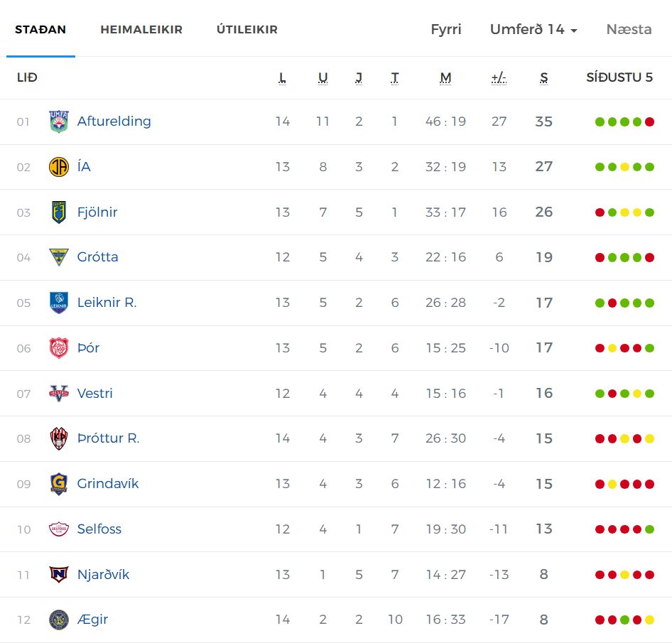
Task: Click the Ægir round blue emblem
Action: pyautogui.click(x=59, y=620)
